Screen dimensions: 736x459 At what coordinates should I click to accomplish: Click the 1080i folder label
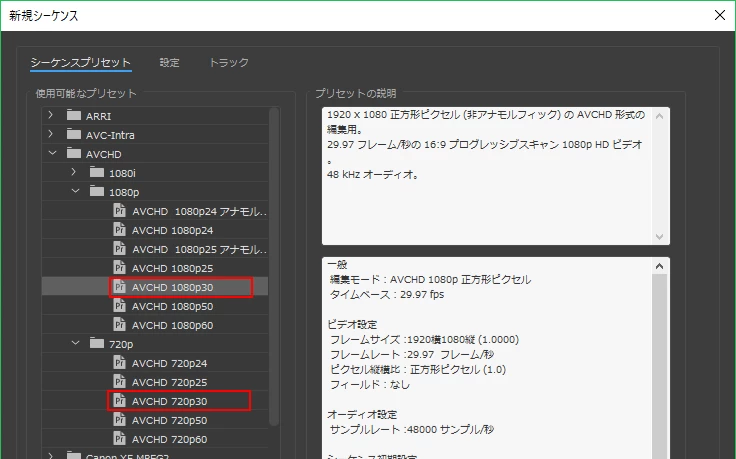pyautogui.click(x=122, y=173)
